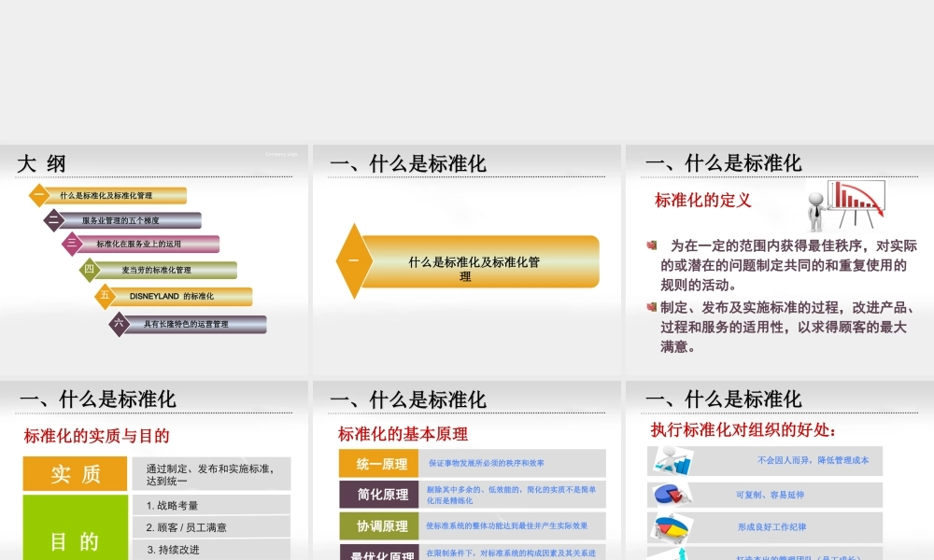Viewport: 934px width, 560px height.
Task: Click the colored pie icon beside 形成良好工作纪律
Action: pyautogui.click(x=673, y=527)
